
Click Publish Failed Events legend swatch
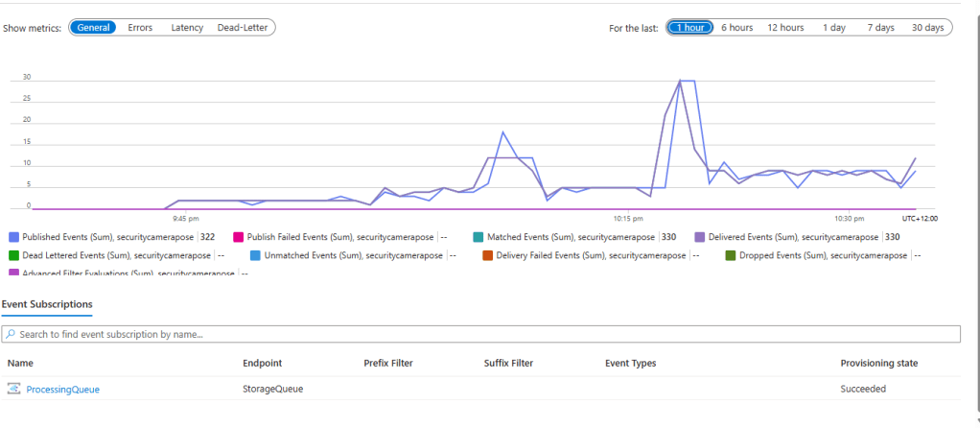(238, 236)
